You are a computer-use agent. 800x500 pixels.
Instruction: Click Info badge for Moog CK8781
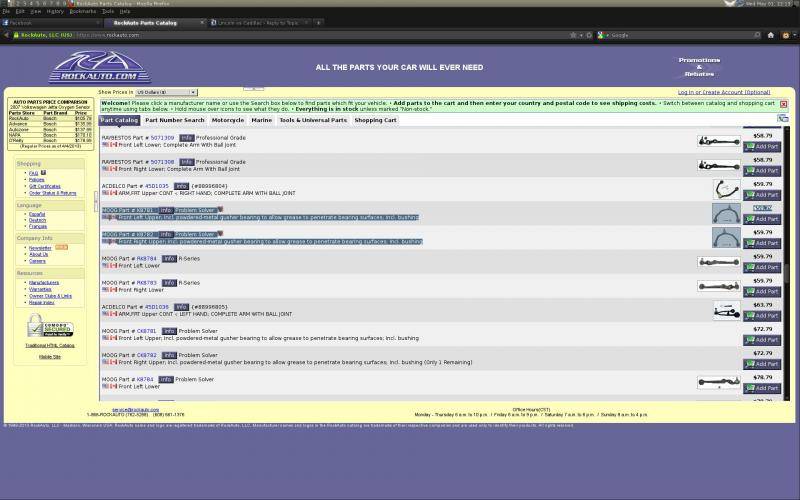coord(169,331)
